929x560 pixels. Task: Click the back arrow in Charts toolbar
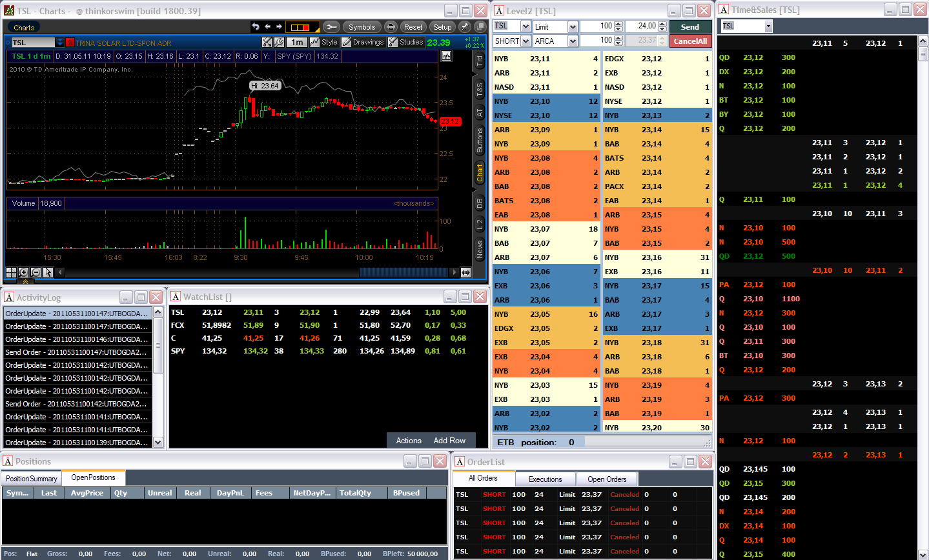(x=267, y=27)
